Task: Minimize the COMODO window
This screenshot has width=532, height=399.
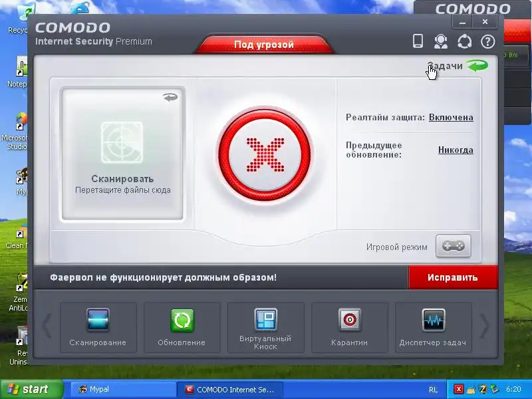Action: click(462, 23)
